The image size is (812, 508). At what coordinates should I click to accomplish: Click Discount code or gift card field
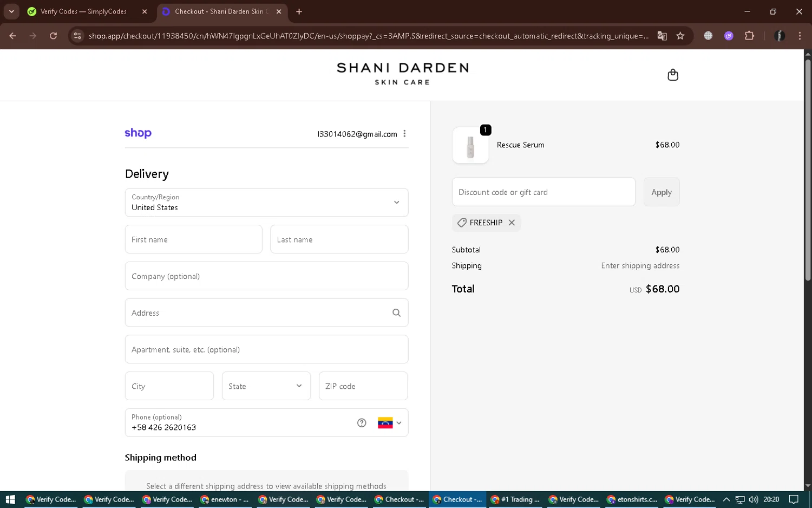(x=543, y=192)
